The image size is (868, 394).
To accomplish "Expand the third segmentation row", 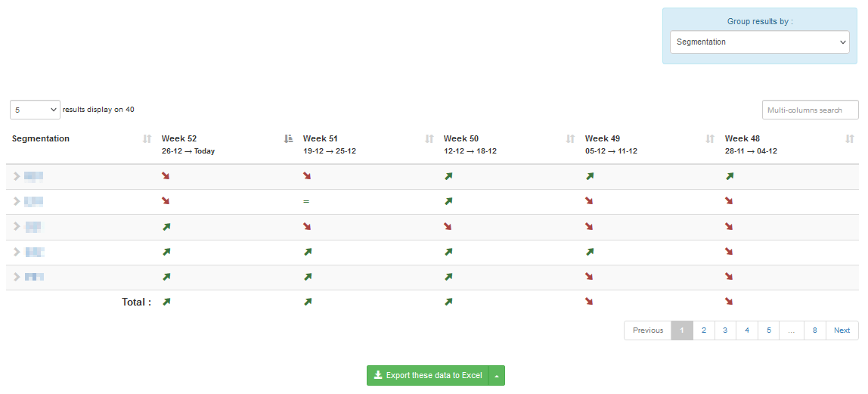I will point(17,227).
